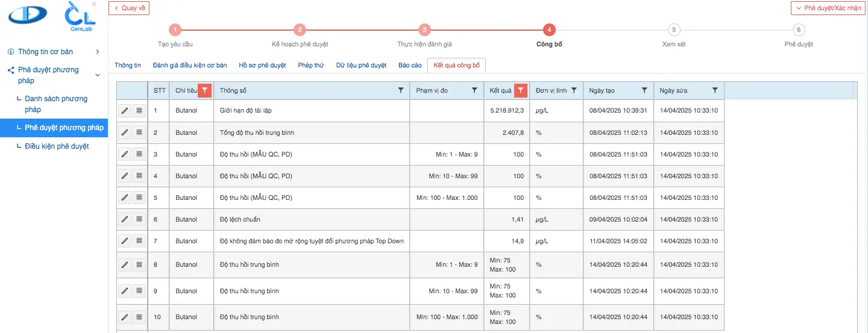
Task: Go back with the Quay về button
Action: click(x=129, y=8)
